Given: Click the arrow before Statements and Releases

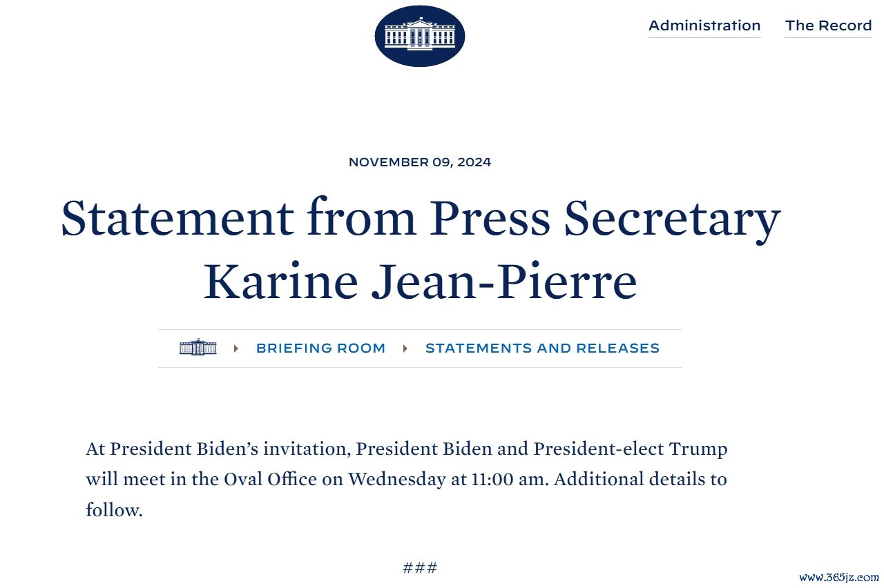Looking at the screenshot, I should pos(405,349).
